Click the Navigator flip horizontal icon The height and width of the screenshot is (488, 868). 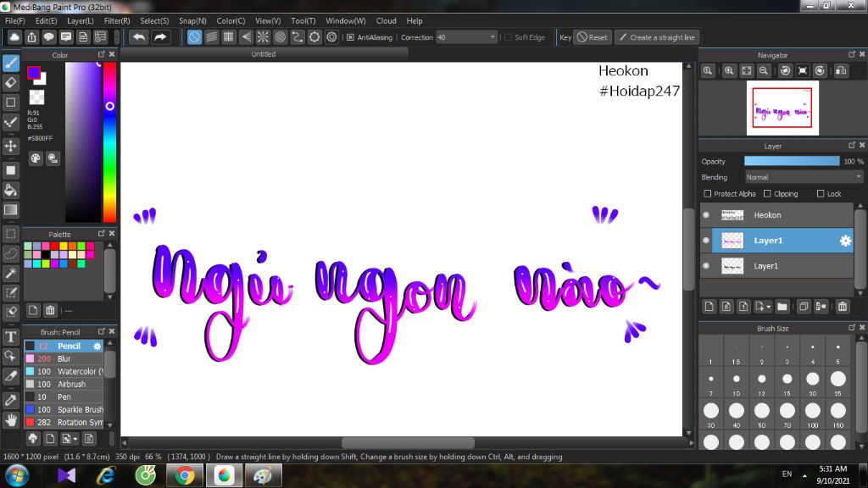(841, 71)
